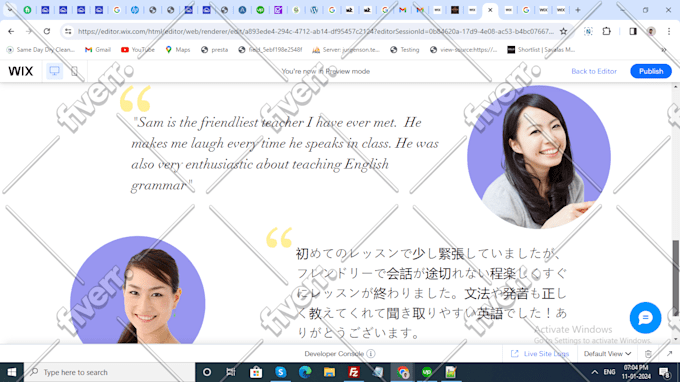Click the page's vertical scrollbar thumb

[x=676, y=278]
